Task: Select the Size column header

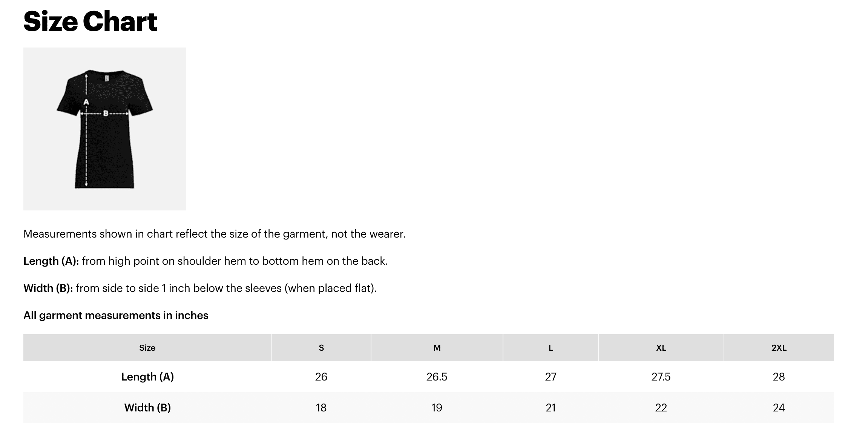Action: point(147,348)
